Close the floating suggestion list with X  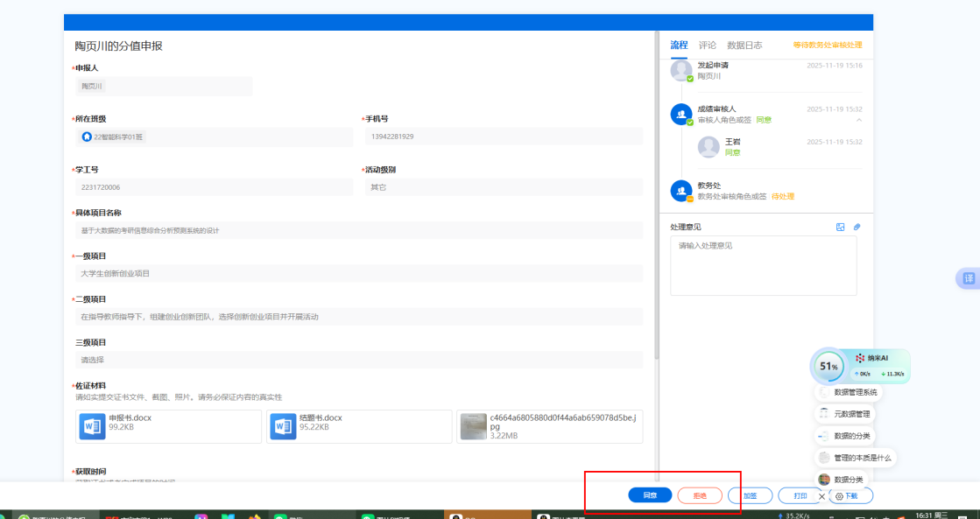point(821,496)
